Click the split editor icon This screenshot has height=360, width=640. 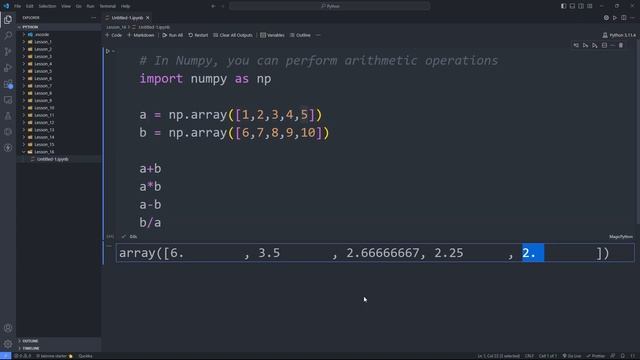pyautogui.click(x=624, y=18)
